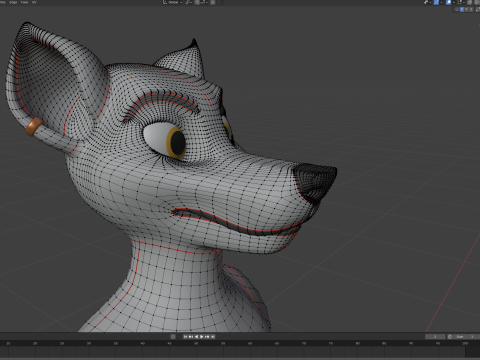Open the Global transform orientation dropdown
The image size is (480, 360).
point(172,2)
